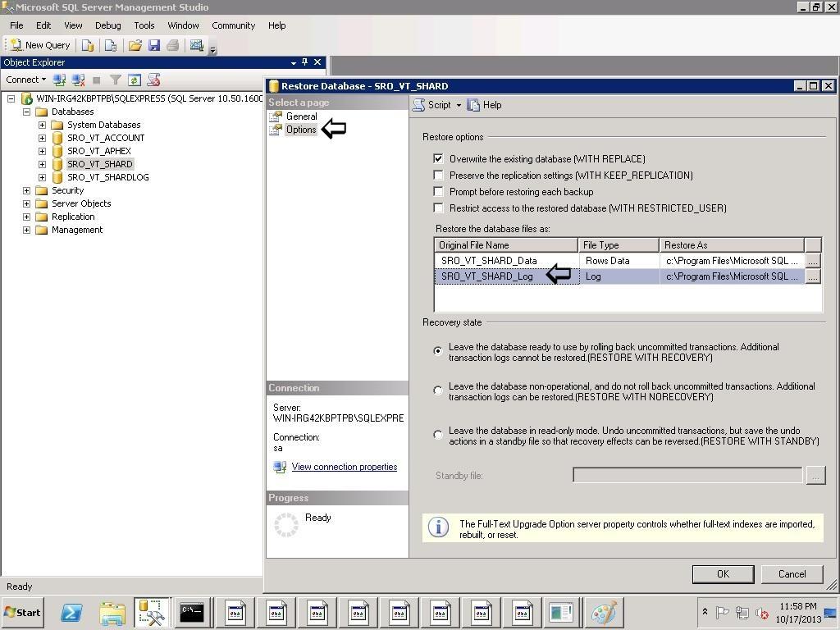The image size is (840, 630).
Task: Click the Cancel button
Action: pyautogui.click(x=792, y=574)
